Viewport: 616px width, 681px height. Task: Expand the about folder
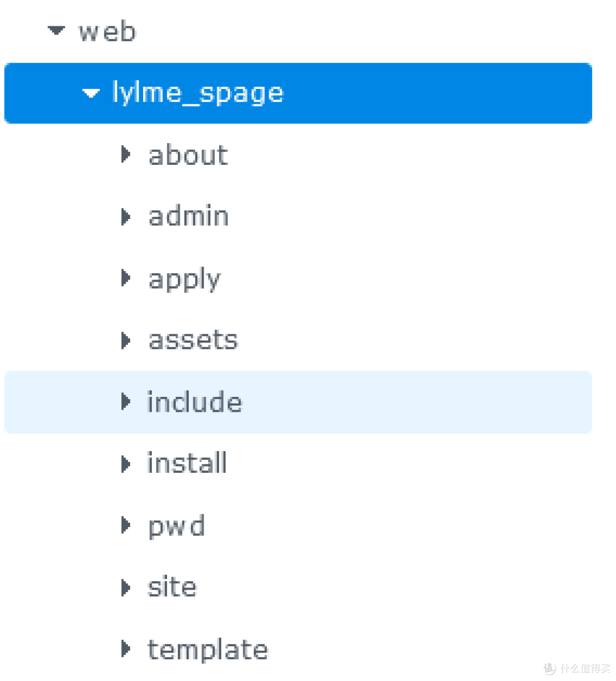[125, 155]
